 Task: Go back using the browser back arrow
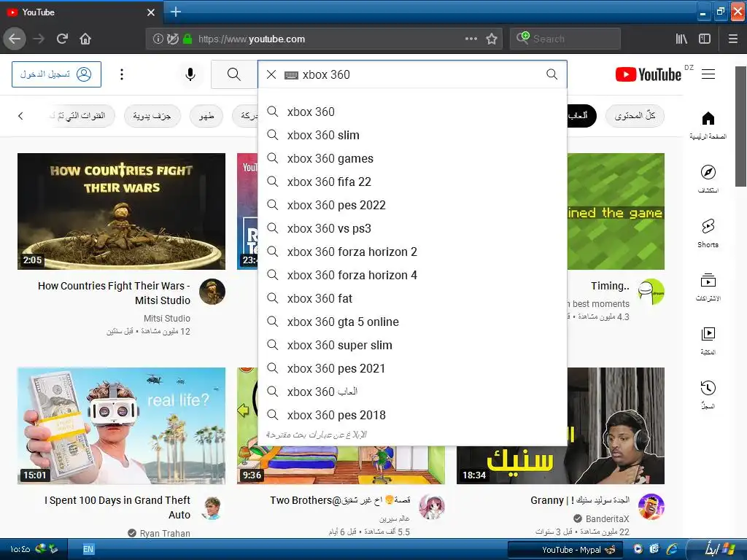pos(15,39)
